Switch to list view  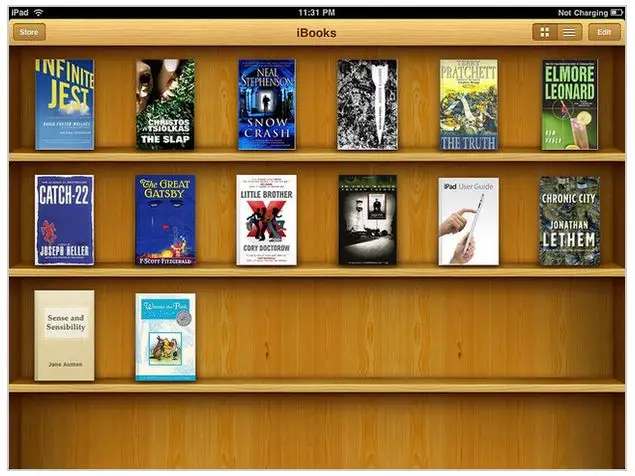click(x=569, y=32)
